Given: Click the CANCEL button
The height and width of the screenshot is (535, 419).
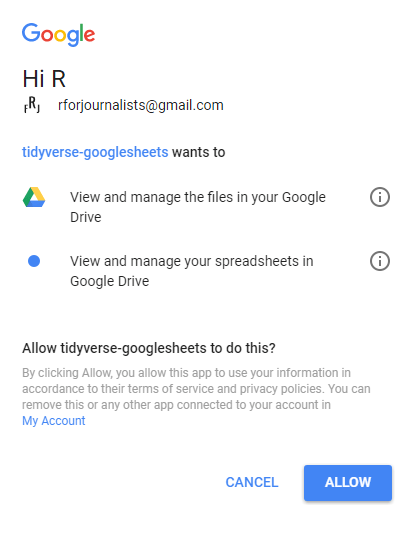Looking at the screenshot, I should tap(252, 482).
